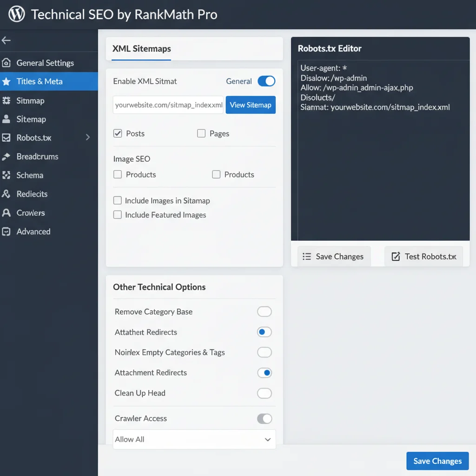Toggle the Crawler Access switch
Screen dimensions: 476x476
264,419
